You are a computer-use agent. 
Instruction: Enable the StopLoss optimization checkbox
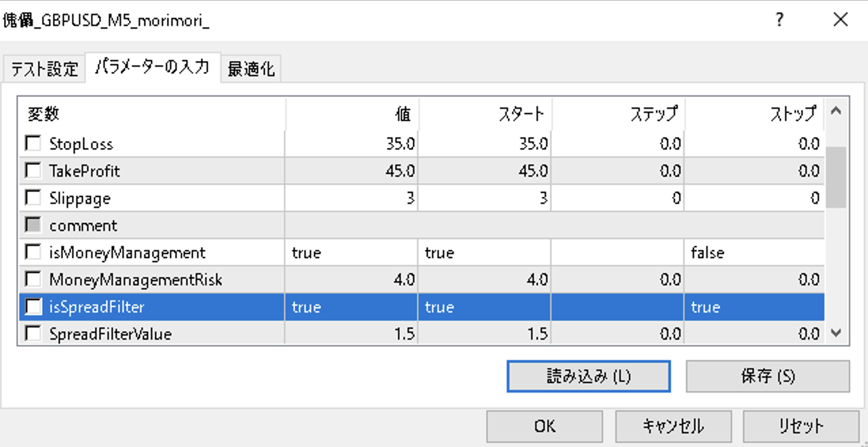(x=33, y=144)
